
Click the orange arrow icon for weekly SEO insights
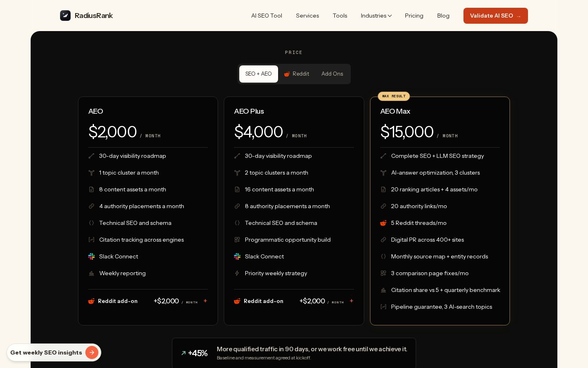point(92,352)
